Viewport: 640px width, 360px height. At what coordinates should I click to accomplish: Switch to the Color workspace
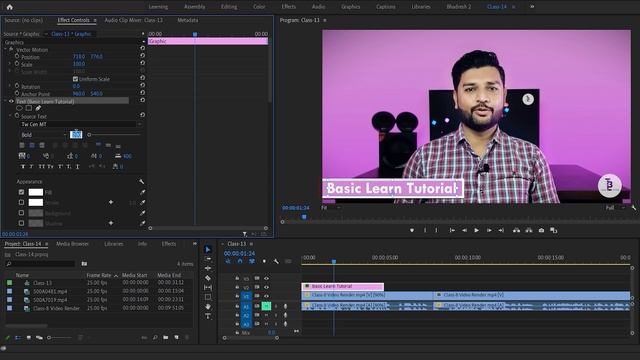click(x=259, y=7)
